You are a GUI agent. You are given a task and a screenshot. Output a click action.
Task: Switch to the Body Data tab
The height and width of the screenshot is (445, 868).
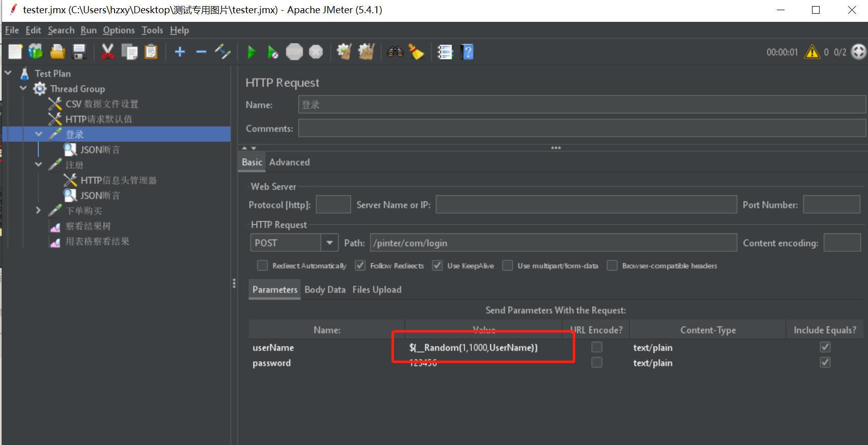pyautogui.click(x=325, y=289)
